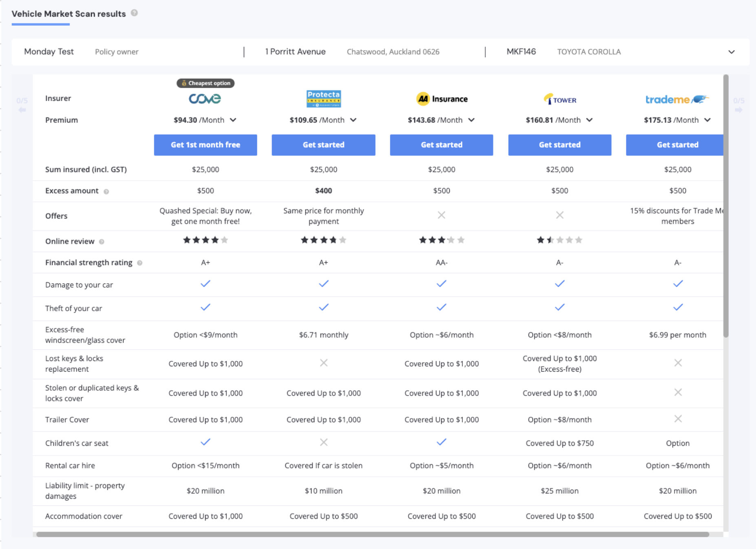The height and width of the screenshot is (549, 756).
Task: Click AA Insurance's star rating
Action: coord(442,240)
